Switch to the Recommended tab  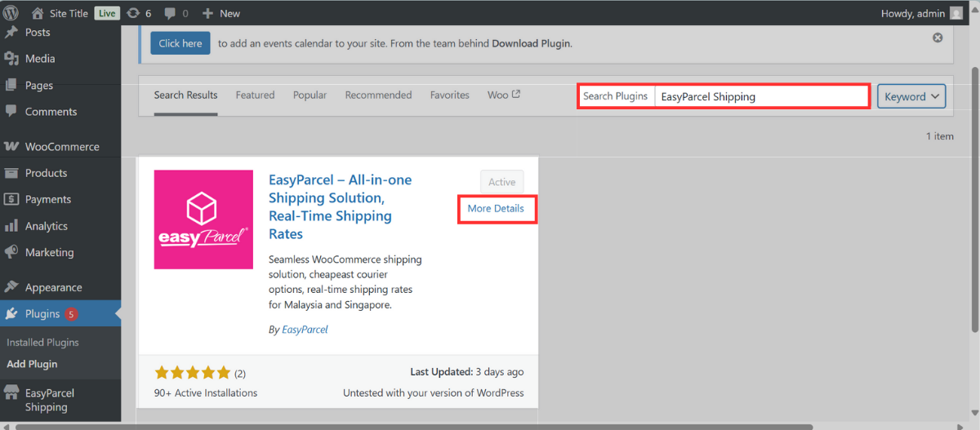point(378,95)
